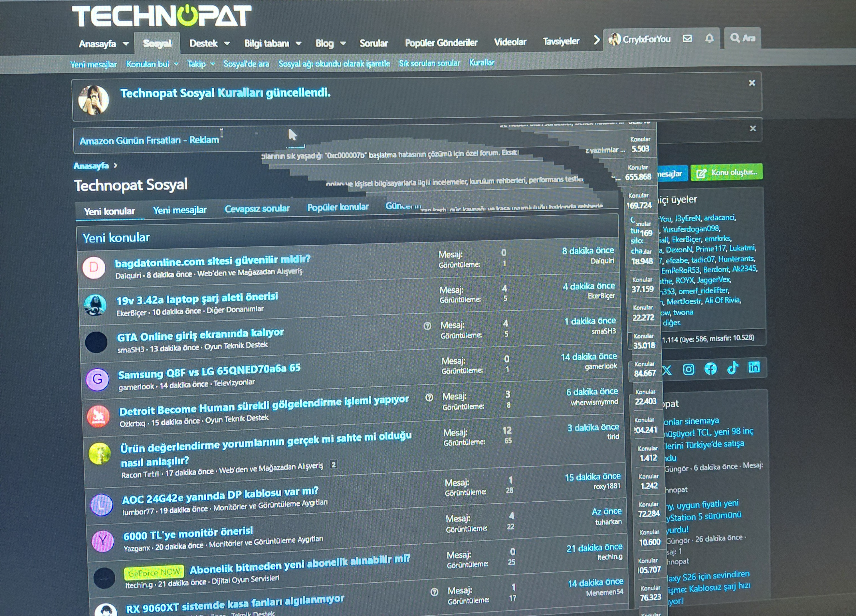The height and width of the screenshot is (616, 856).
Task: Click the question icon on the Detroit row
Action: point(429,397)
